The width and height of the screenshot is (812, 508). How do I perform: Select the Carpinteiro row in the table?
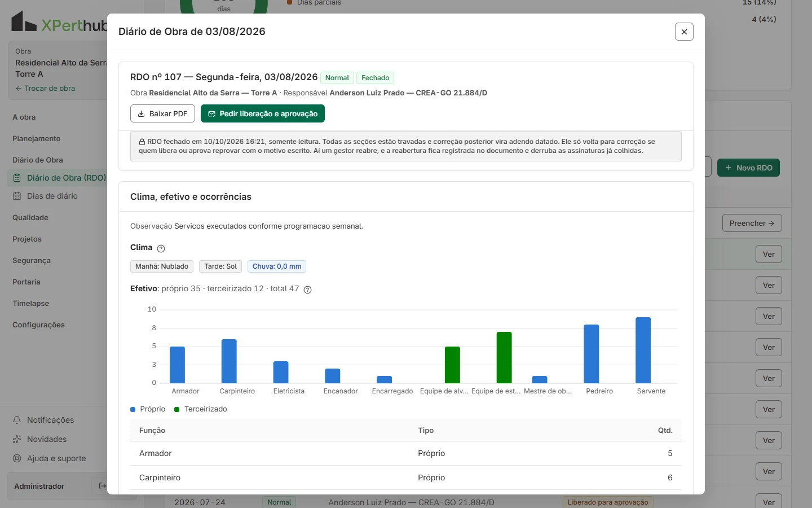(406, 478)
